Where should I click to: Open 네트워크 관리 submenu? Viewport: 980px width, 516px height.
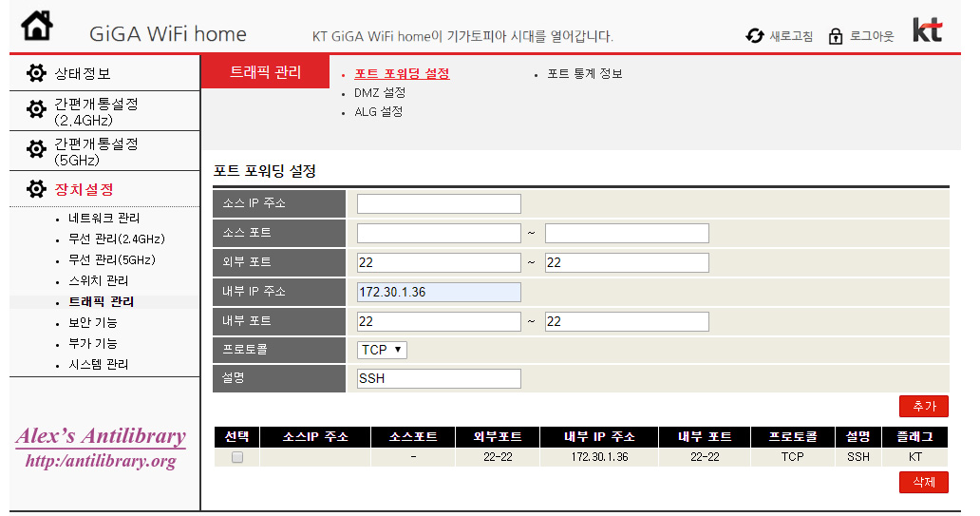[x=104, y=218]
